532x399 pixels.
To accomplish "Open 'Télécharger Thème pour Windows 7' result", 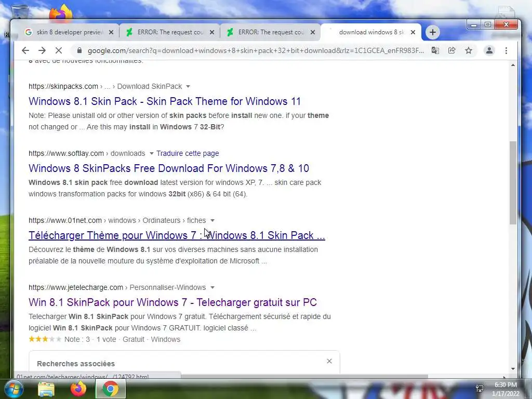I will tap(177, 235).
